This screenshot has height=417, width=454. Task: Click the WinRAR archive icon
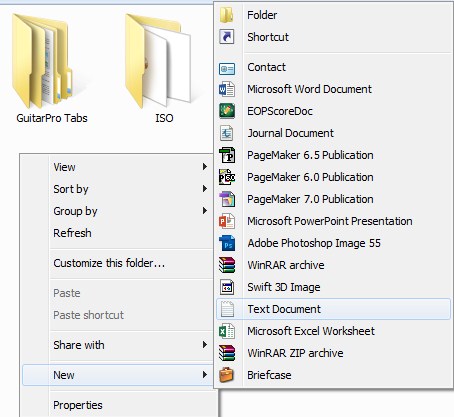click(227, 265)
